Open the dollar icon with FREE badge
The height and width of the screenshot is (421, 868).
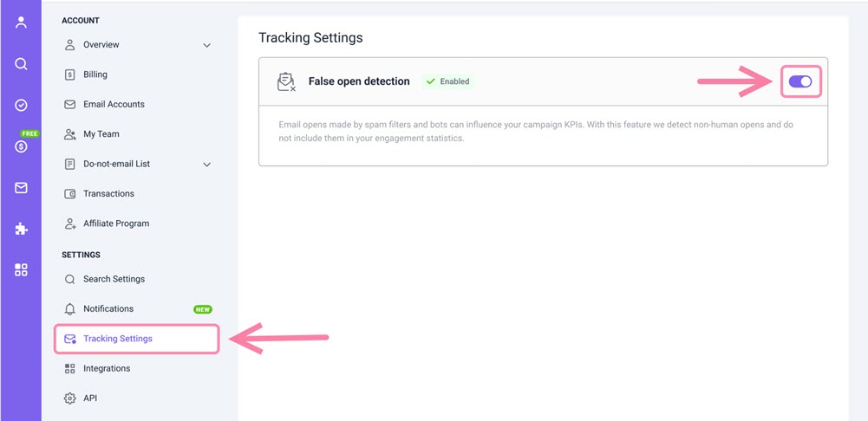(21, 146)
